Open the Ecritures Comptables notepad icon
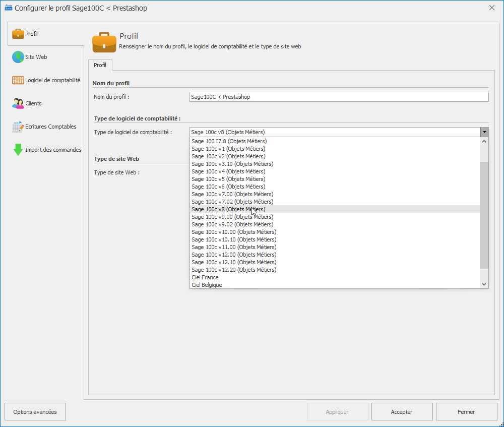504x427 pixels. click(x=18, y=127)
